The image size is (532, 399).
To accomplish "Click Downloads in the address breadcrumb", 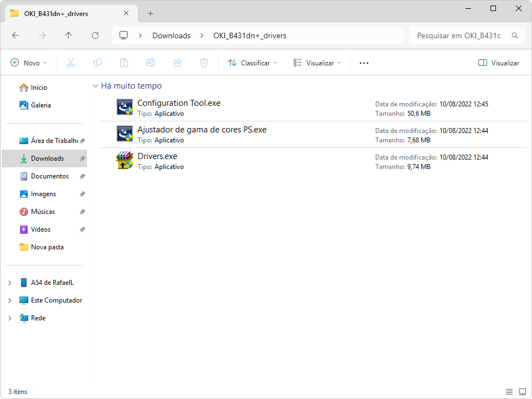I will click(x=171, y=35).
